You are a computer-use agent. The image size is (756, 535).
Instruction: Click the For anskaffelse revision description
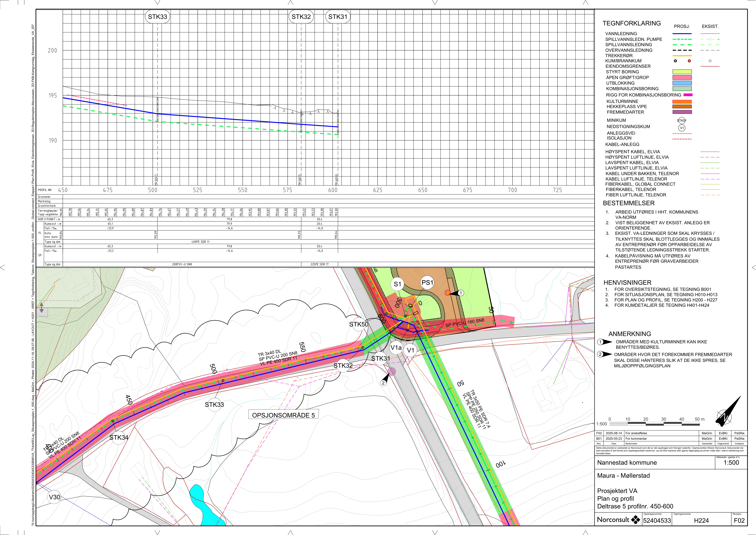click(x=636, y=433)
